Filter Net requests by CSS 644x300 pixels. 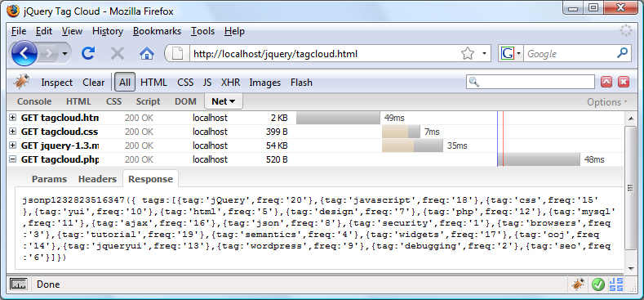click(185, 83)
